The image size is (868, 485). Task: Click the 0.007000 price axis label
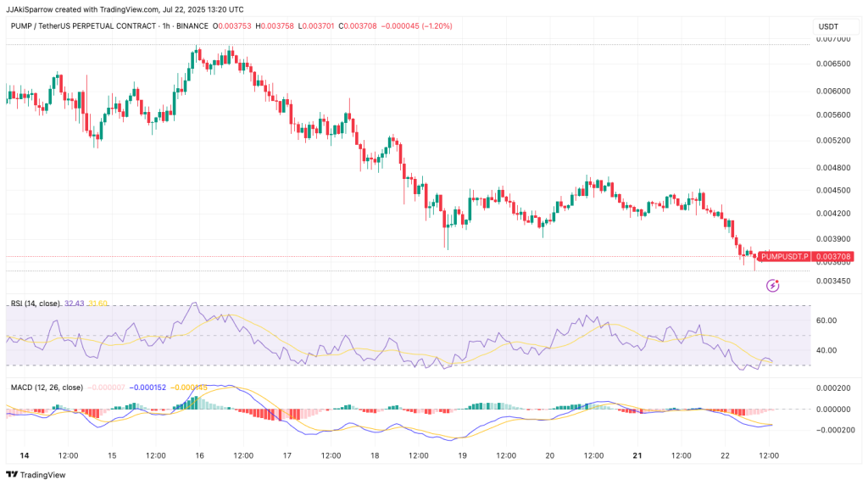(x=834, y=39)
